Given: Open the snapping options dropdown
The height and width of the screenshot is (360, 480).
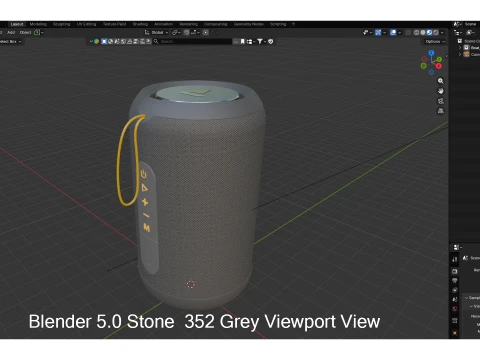Looking at the screenshot, I should tap(195, 32).
